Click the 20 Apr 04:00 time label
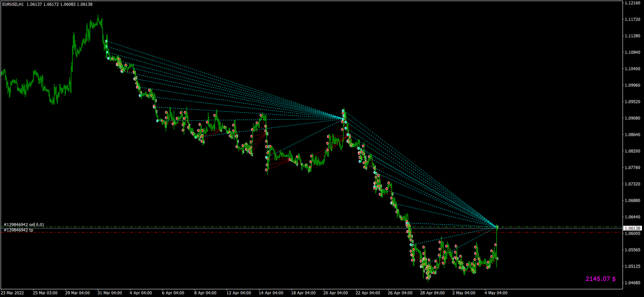This screenshot has height=297, width=644. pyautogui.click(x=335, y=293)
